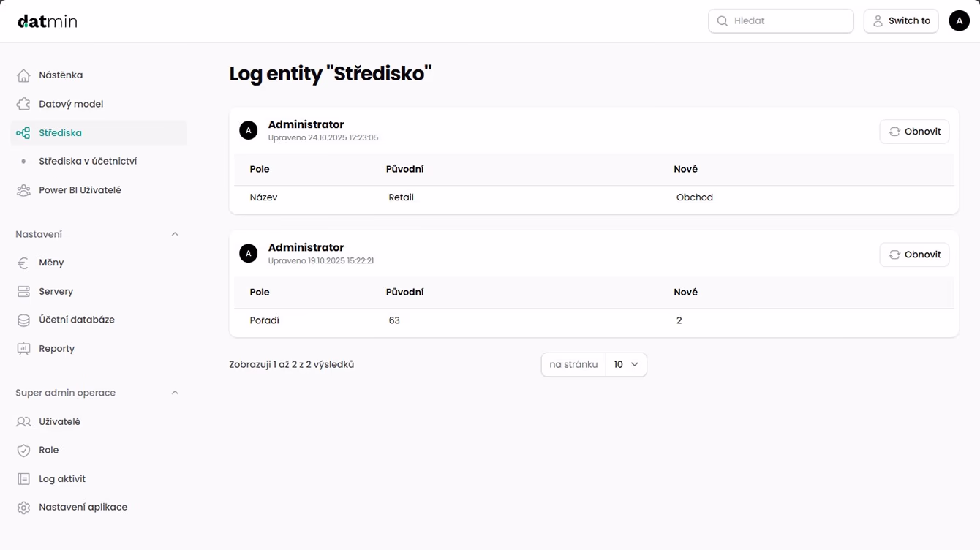Click the Účetní databáze database icon
This screenshot has height=550, width=980.
pos(23,320)
